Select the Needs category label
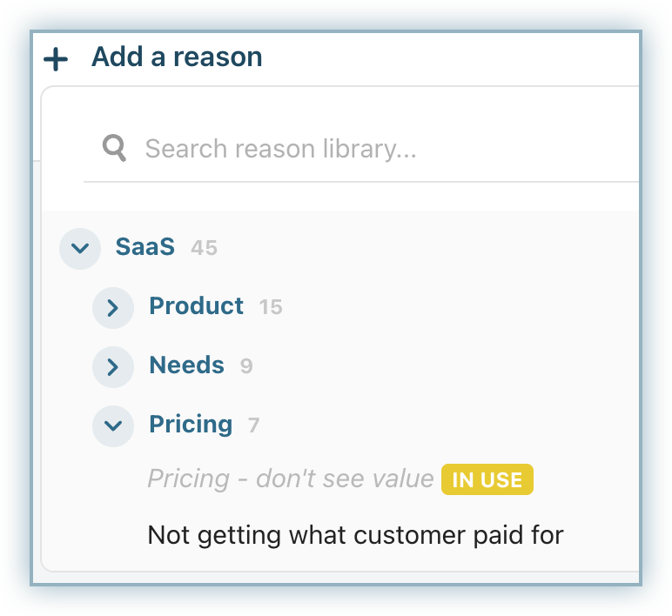 (x=186, y=365)
